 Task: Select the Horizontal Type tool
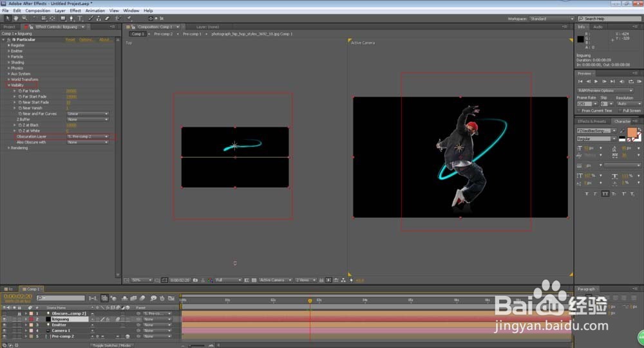point(80,19)
